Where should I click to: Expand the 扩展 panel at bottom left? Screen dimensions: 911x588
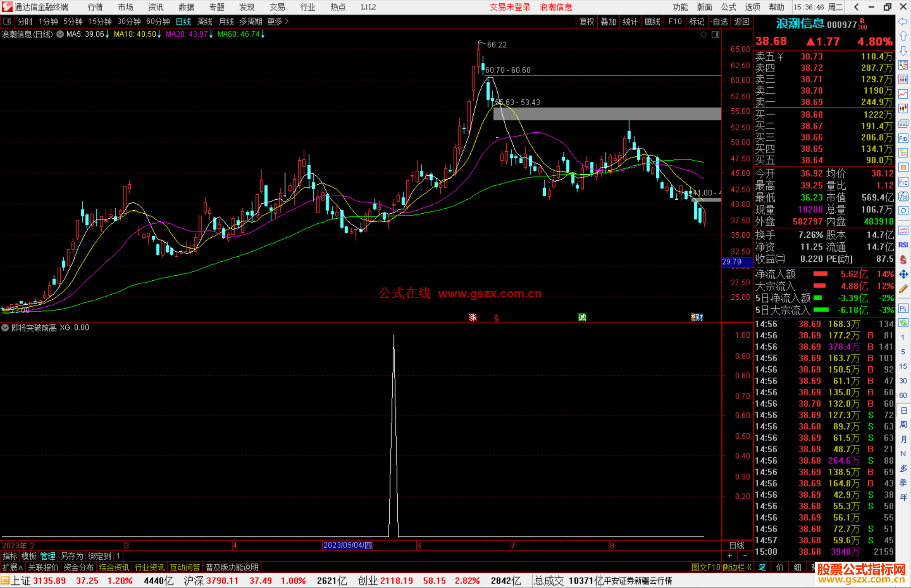point(13,567)
